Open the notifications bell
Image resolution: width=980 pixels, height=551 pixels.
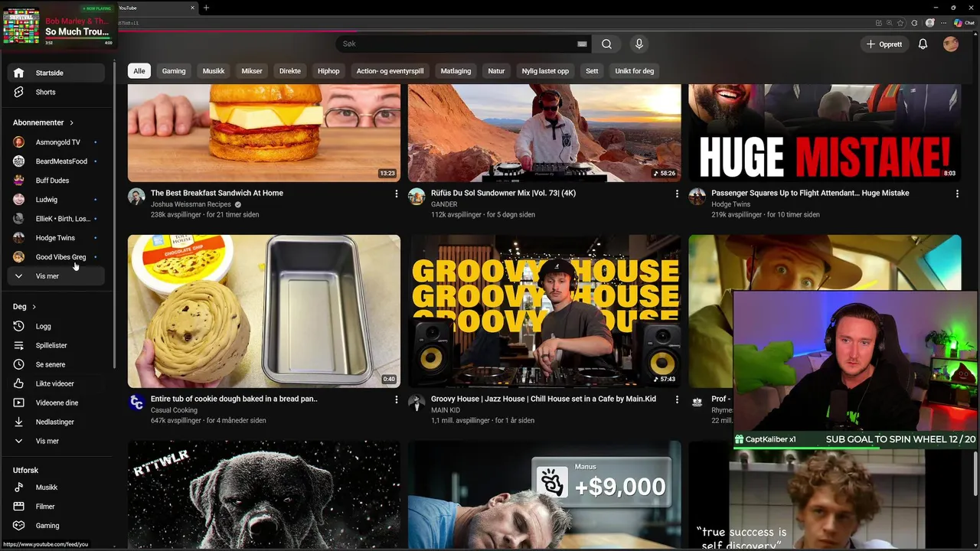[923, 44]
